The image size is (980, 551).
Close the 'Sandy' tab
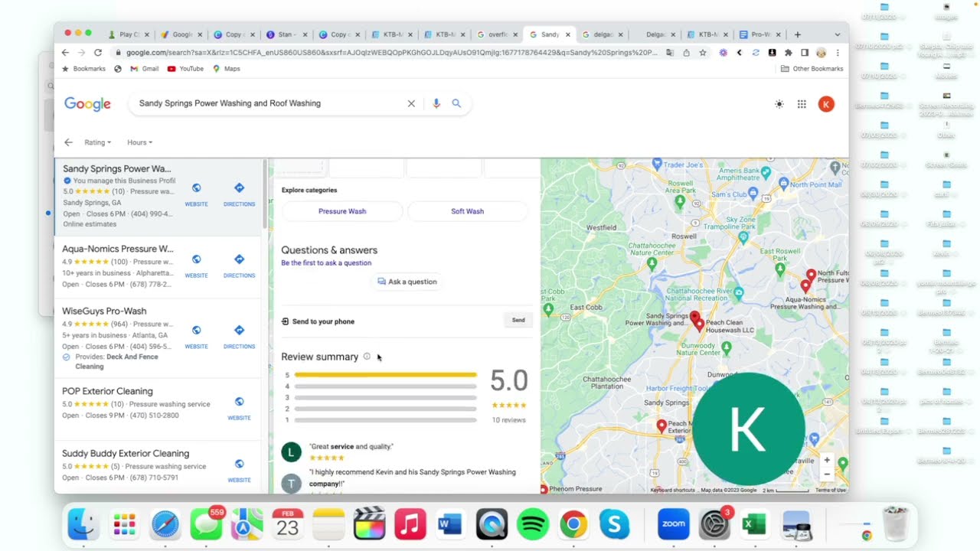point(568,34)
